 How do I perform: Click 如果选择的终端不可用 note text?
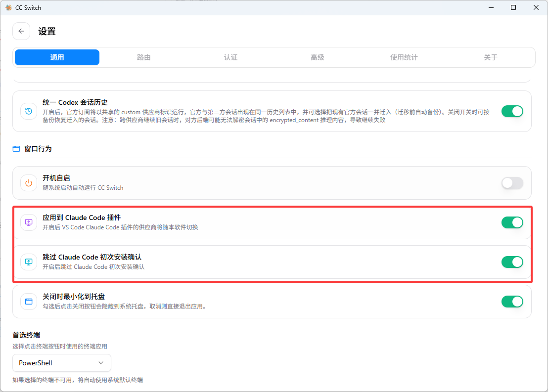click(x=78, y=380)
